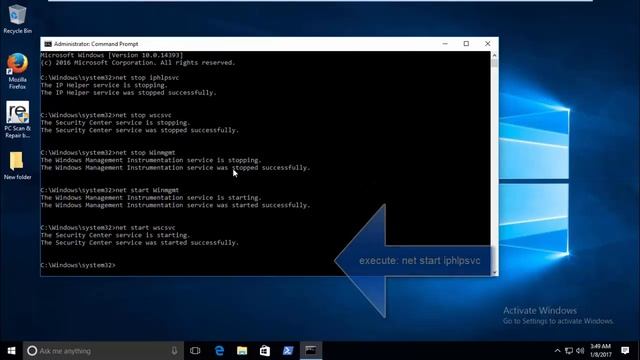The image size is (640, 360).
Task: Click the microphone icon in search box
Action: tap(174, 351)
